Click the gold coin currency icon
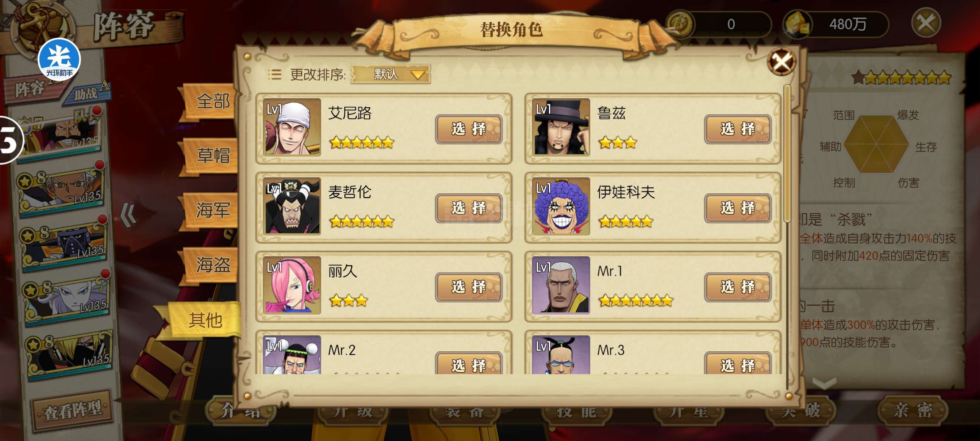 680,23
